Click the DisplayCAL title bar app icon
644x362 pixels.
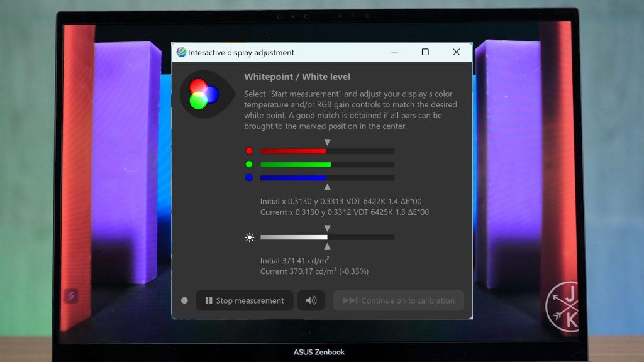point(181,52)
